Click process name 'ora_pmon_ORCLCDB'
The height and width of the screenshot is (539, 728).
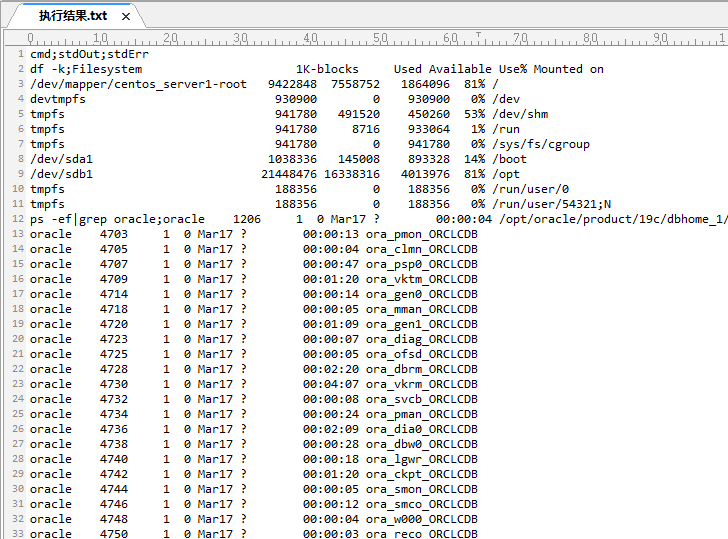tap(422, 234)
